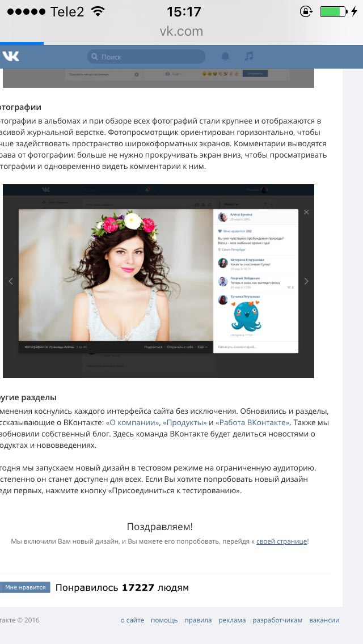Tap the woman's photo in screenshot
Viewport: 363px width, 644px height.
tap(116, 275)
